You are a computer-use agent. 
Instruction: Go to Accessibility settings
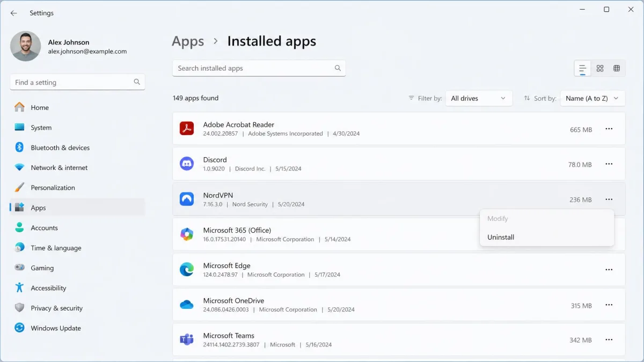[77, 288]
